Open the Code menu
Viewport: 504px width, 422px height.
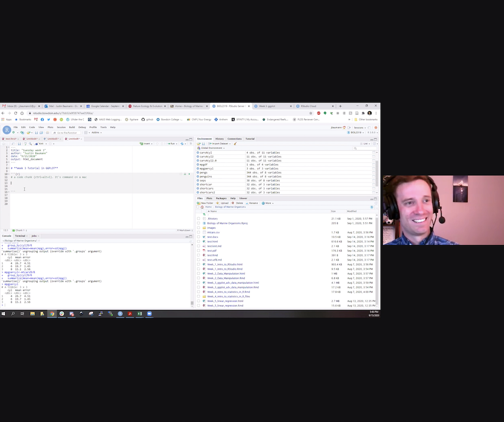pos(32,128)
